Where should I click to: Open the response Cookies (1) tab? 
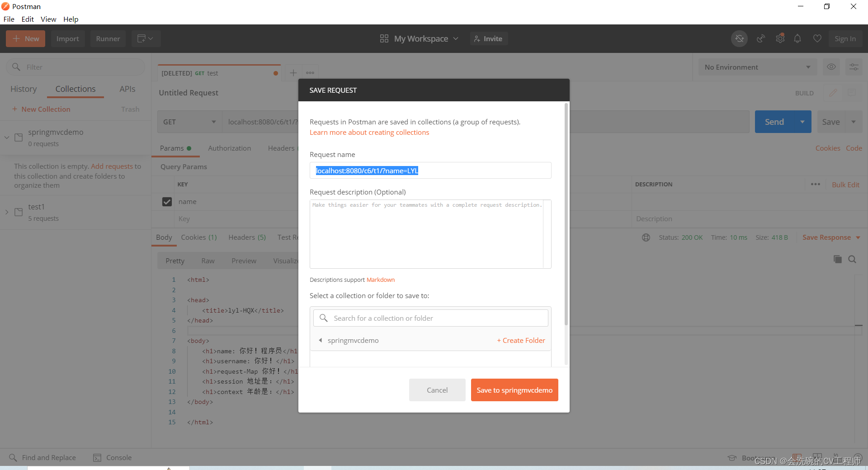(x=199, y=237)
